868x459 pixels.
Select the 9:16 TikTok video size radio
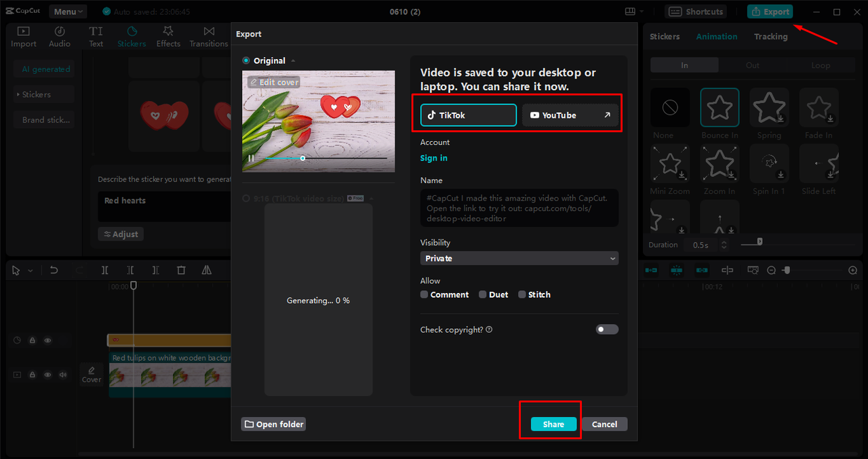[246, 199]
